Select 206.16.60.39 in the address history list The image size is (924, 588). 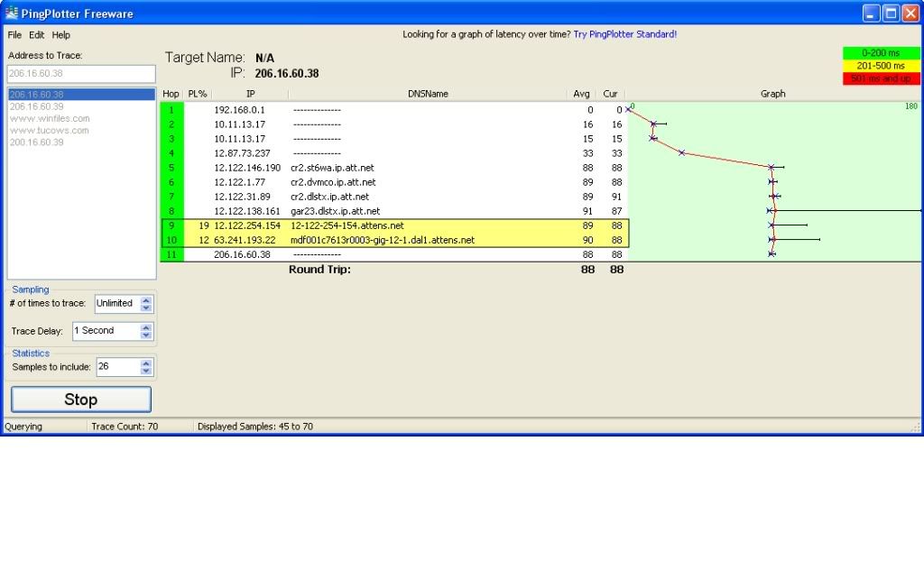tap(36, 106)
